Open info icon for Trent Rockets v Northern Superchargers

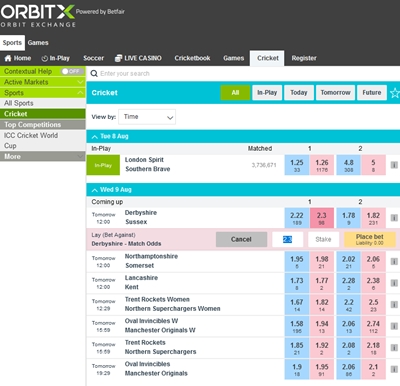pyautogui.click(x=394, y=348)
